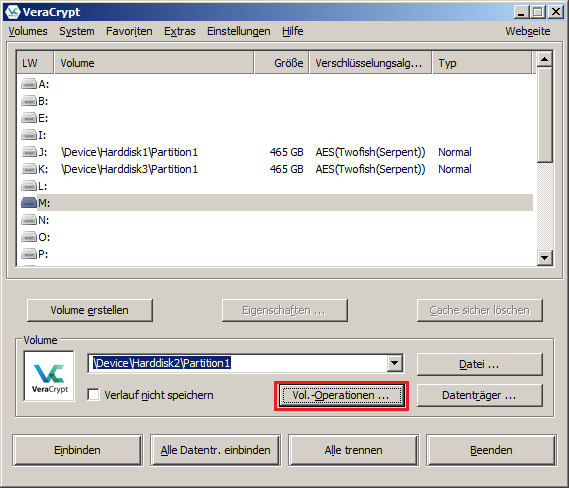Click the Verschlüsselungsalg... column header
This screenshot has width=569, height=488.
tap(371, 63)
